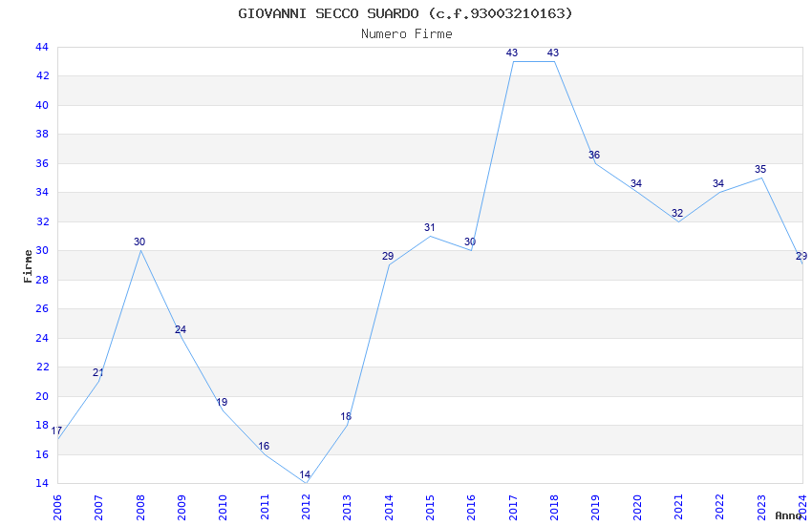Click y-axis tick value 44
This screenshot has height=525, width=812.
coord(42,47)
